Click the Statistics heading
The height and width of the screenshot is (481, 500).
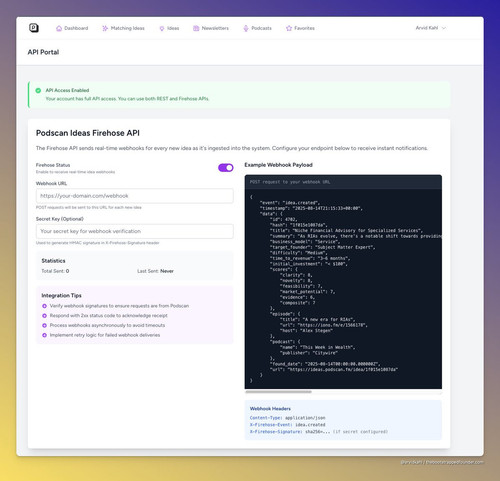tap(53, 261)
